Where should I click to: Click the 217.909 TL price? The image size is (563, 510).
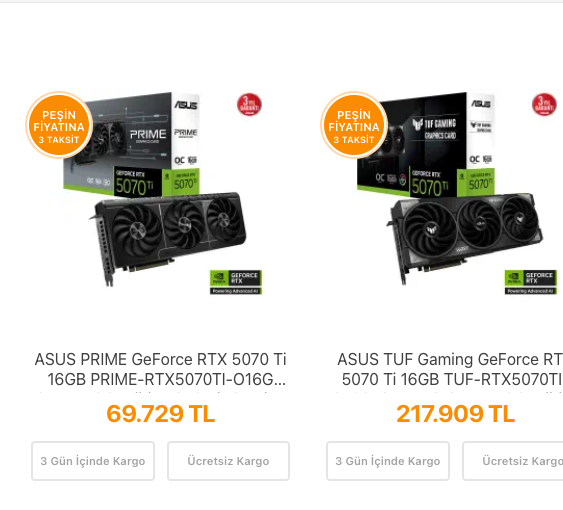tap(455, 413)
